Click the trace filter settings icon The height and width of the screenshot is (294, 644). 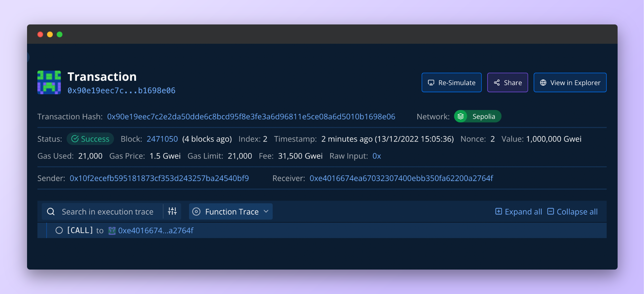(x=172, y=211)
